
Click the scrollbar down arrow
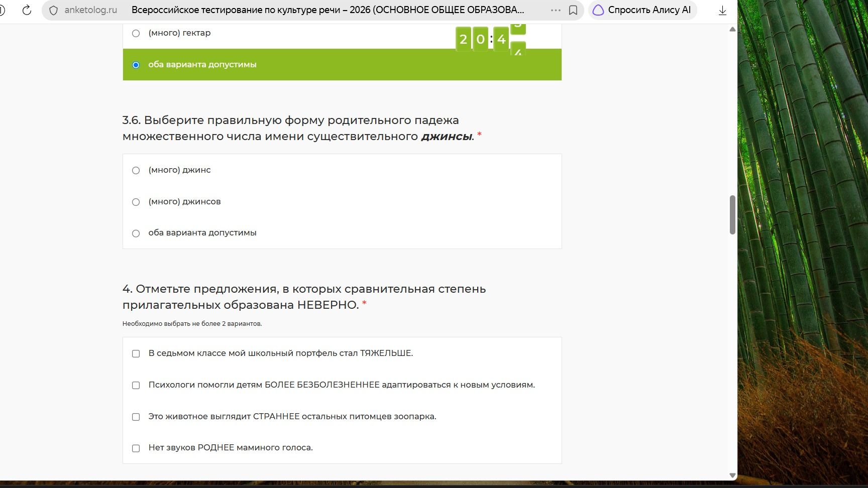[732, 475]
